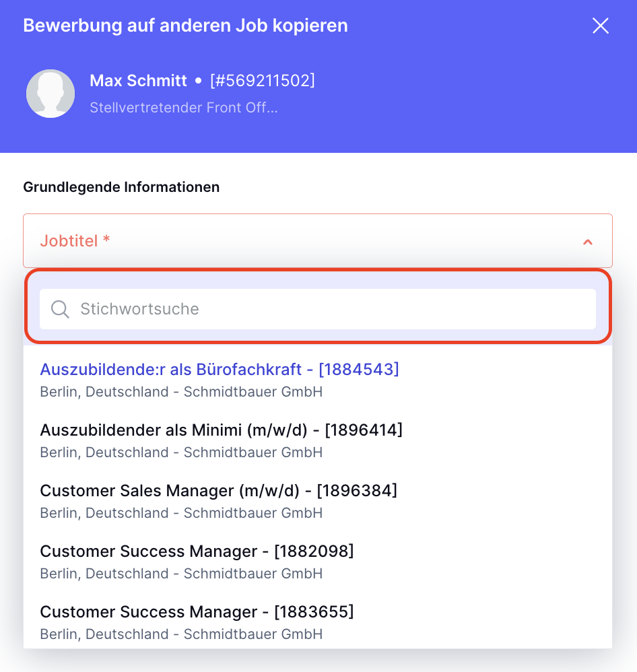637x672 pixels.
Task: Click truncated Stellvertretender Front Off... job text
Action: click(184, 108)
